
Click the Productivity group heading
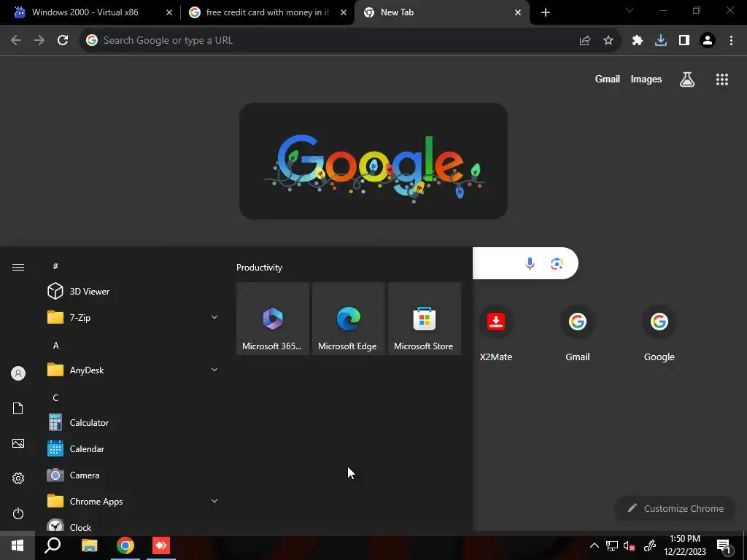[259, 268]
